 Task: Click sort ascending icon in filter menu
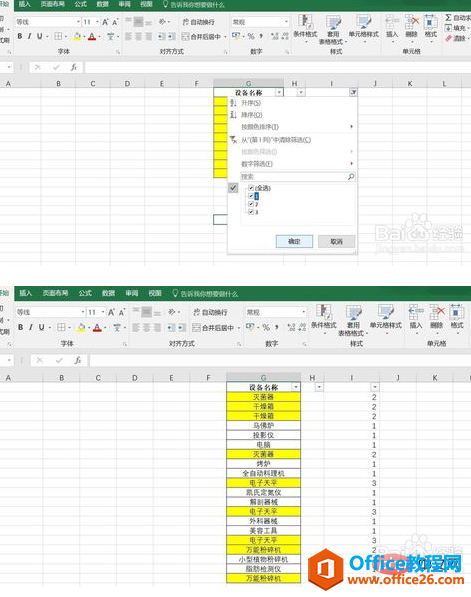(233, 103)
